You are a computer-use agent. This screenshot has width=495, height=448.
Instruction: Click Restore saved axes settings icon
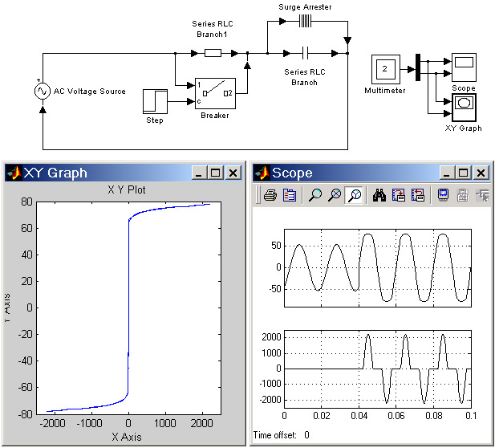[418, 195]
